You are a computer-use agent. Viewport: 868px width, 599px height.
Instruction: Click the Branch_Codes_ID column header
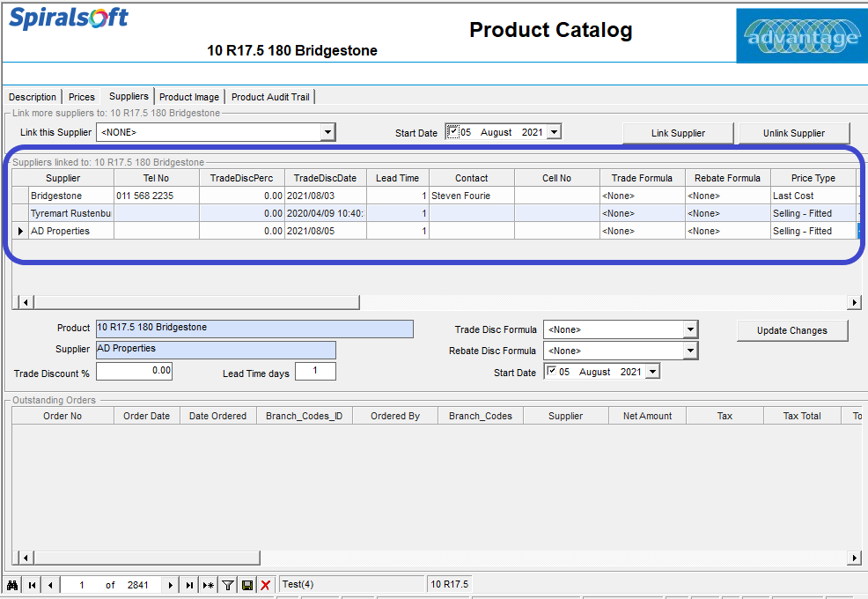305,416
